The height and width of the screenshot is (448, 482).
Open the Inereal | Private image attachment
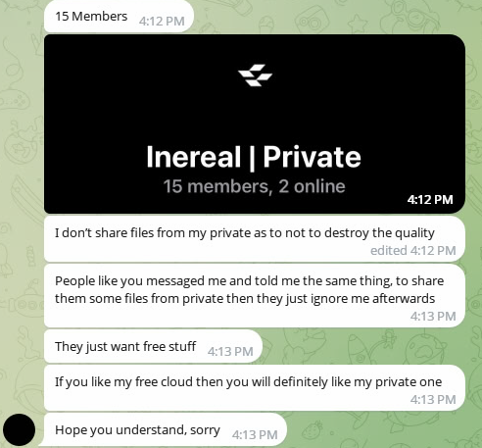pyautogui.click(x=255, y=124)
